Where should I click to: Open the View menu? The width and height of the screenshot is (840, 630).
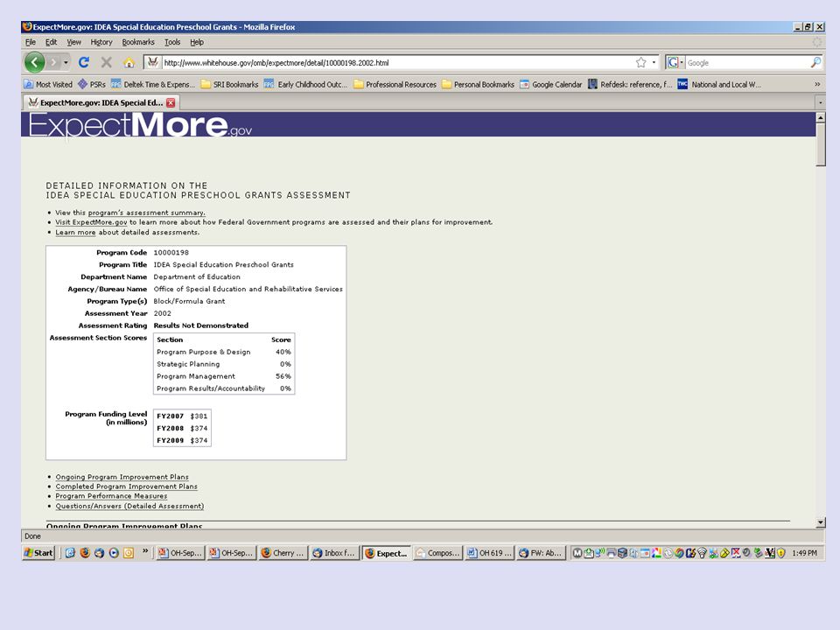73,42
